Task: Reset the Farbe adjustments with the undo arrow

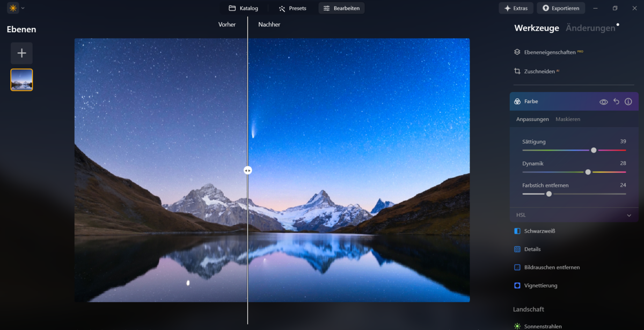Action: click(x=616, y=101)
